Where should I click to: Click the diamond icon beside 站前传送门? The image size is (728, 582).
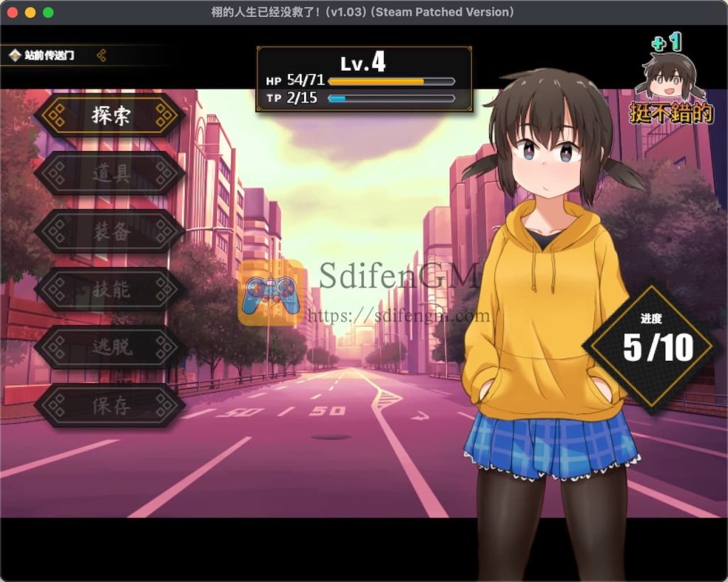point(15,55)
